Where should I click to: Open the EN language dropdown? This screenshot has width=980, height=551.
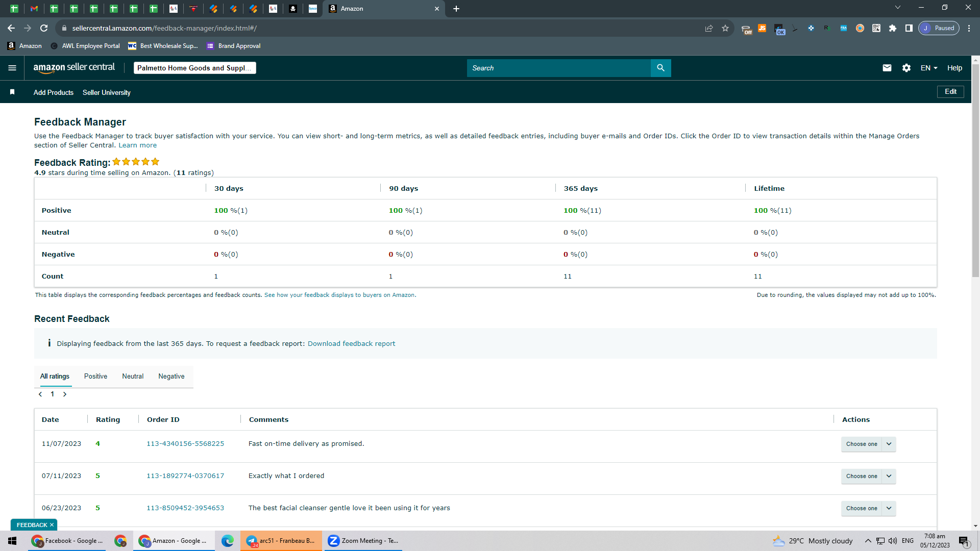[929, 68]
